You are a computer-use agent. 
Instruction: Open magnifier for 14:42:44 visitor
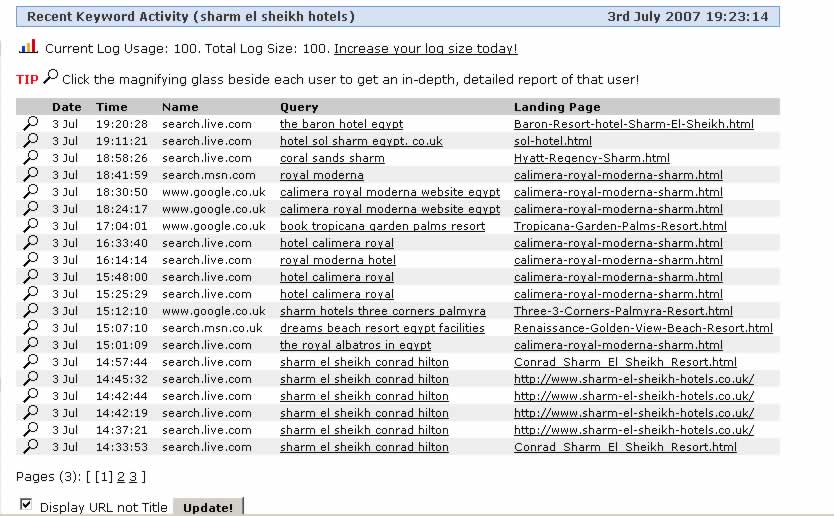[x=31, y=396]
